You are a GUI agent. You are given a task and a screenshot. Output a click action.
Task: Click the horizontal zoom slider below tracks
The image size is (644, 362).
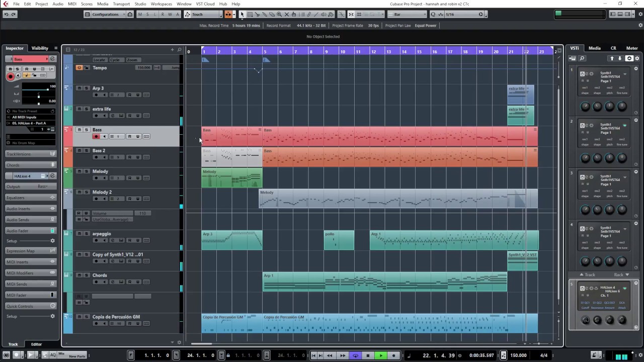click(538, 343)
